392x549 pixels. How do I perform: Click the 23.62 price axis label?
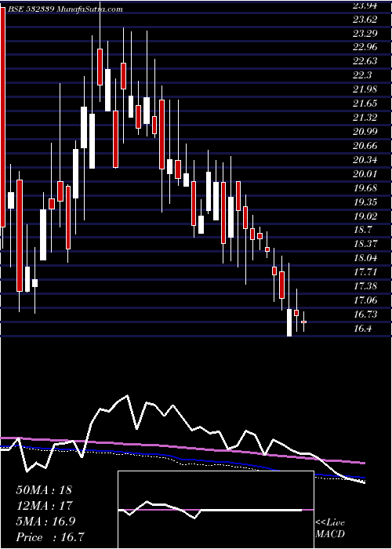click(365, 20)
